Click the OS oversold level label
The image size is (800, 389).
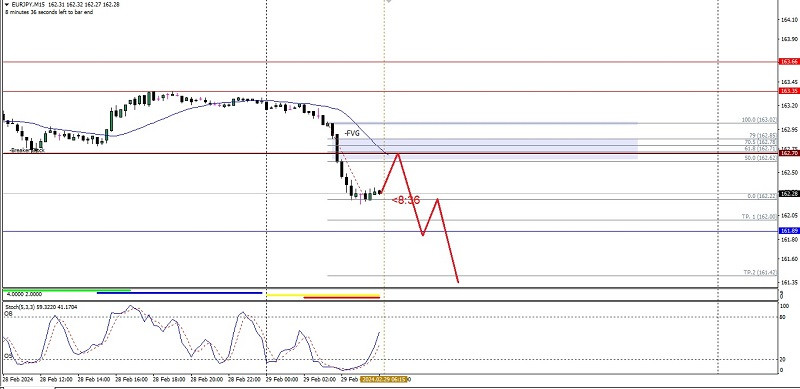[x=8, y=356]
